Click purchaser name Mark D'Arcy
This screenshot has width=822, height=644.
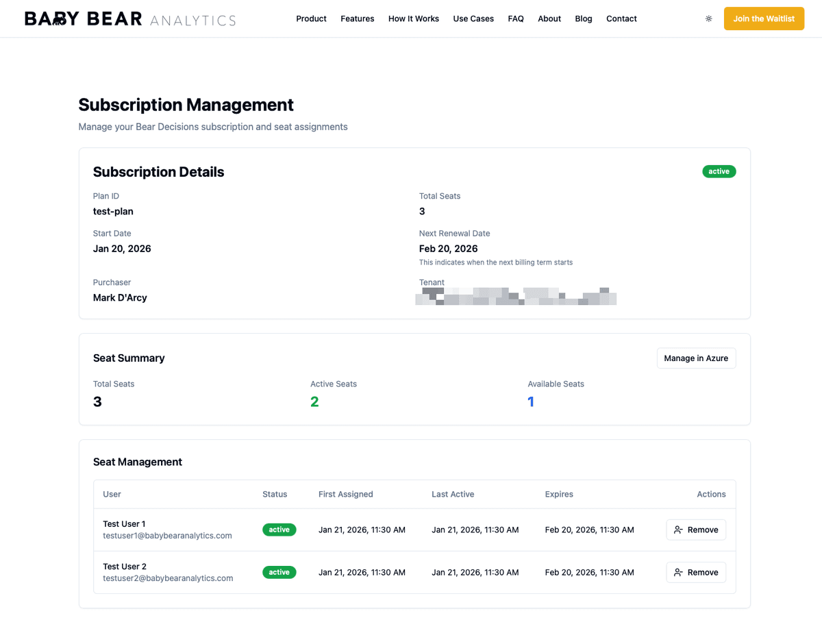pos(120,297)
